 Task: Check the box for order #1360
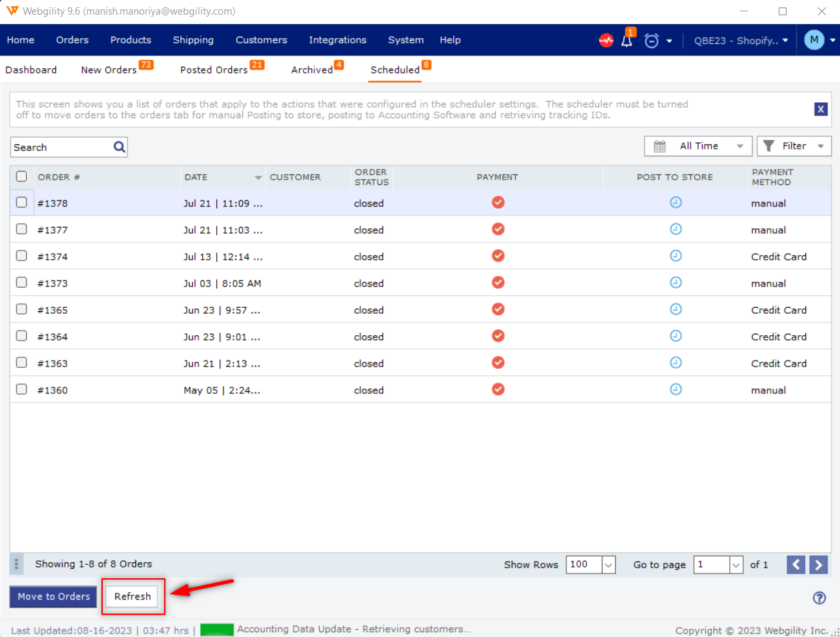[21, 389]
